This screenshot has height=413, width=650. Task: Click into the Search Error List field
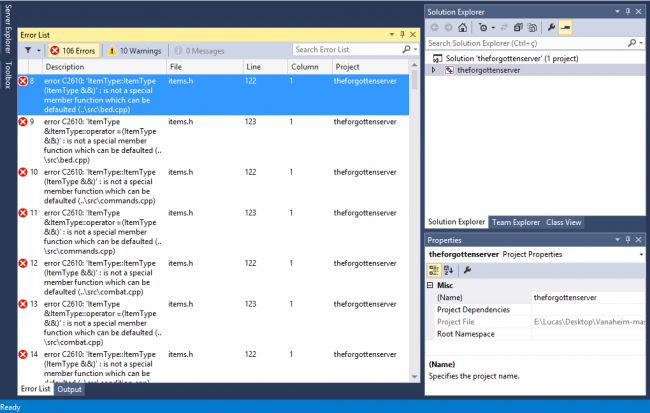347,49
